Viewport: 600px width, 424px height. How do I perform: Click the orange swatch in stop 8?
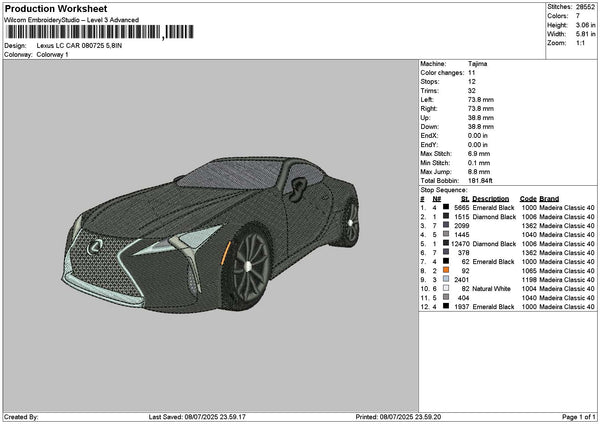coord(445,270)
